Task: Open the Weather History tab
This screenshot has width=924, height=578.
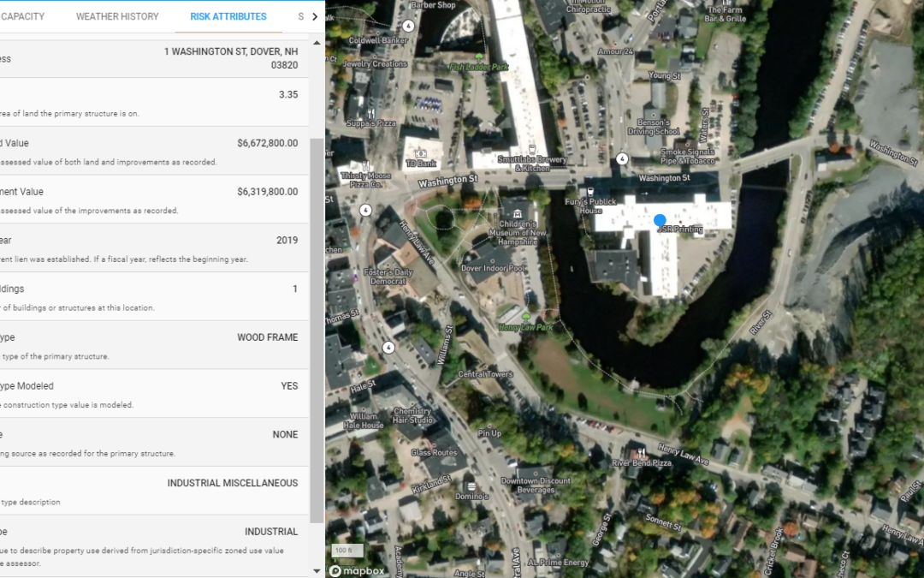Action: (x=117, y=16)
